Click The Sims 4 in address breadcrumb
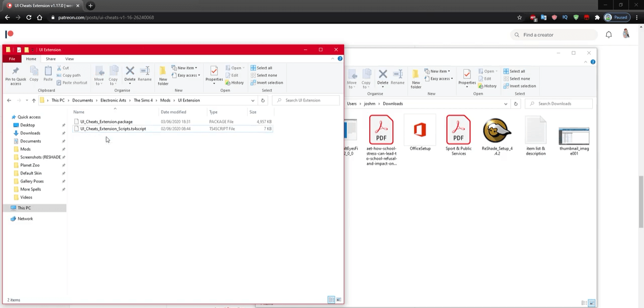The image size is (644, 308). 143,100
